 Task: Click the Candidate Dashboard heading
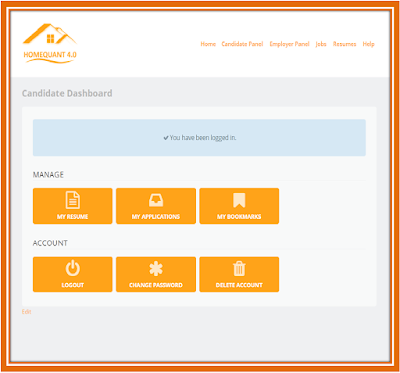point(67,93)
